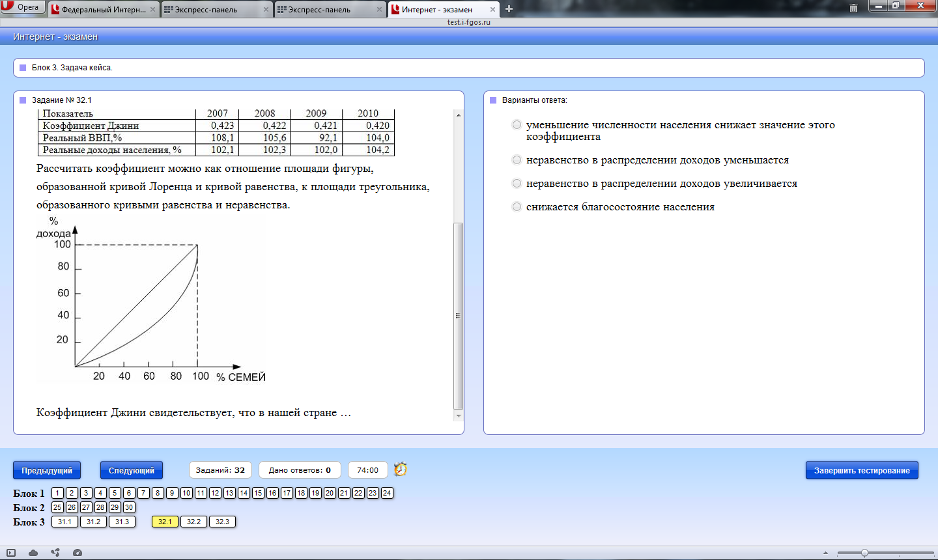
Task: Select the Интернет - экзамен tab
Action: [x=444, y=10]
